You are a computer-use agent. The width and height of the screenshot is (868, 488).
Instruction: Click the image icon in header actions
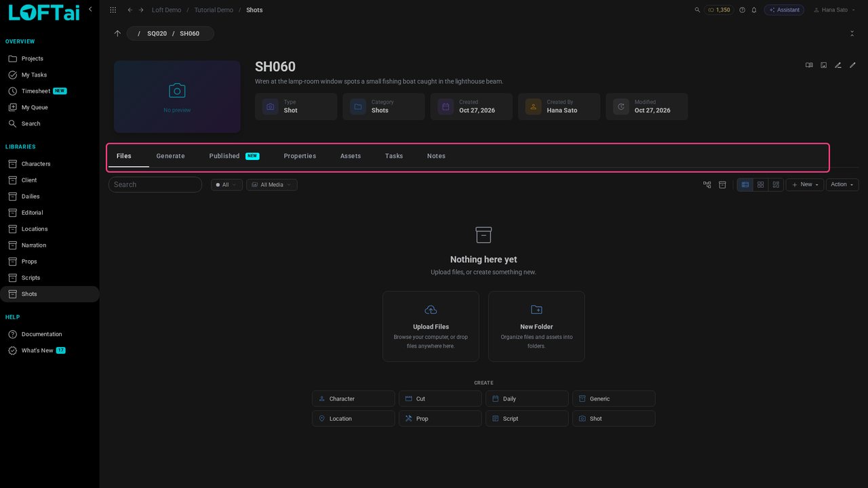pos(824,65)
